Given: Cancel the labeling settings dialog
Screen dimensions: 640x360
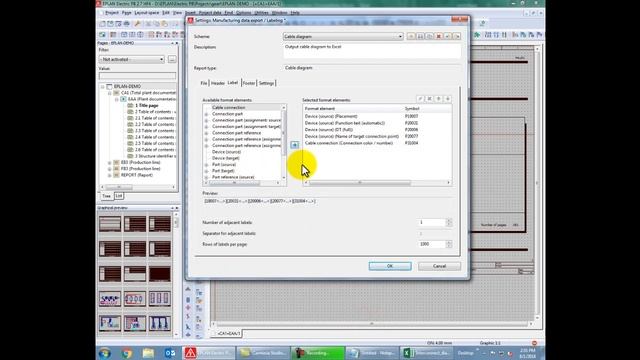Looking at the screenshot, I should (x=439, y=266).
